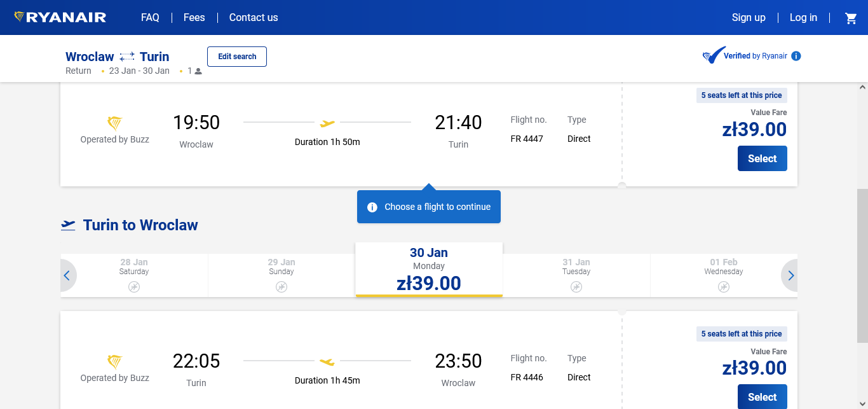
Task: Click the no-flight icon under 28 Jan
Action: pyautogui.click(x=134, y=287)
